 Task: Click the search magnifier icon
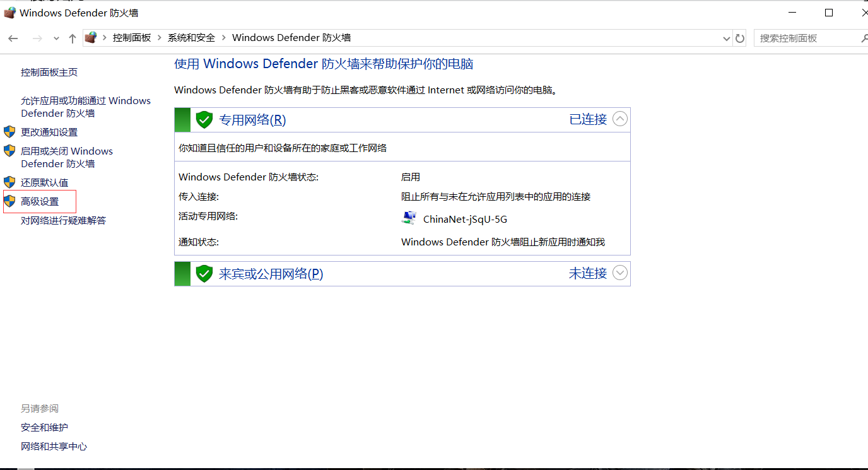864,38
